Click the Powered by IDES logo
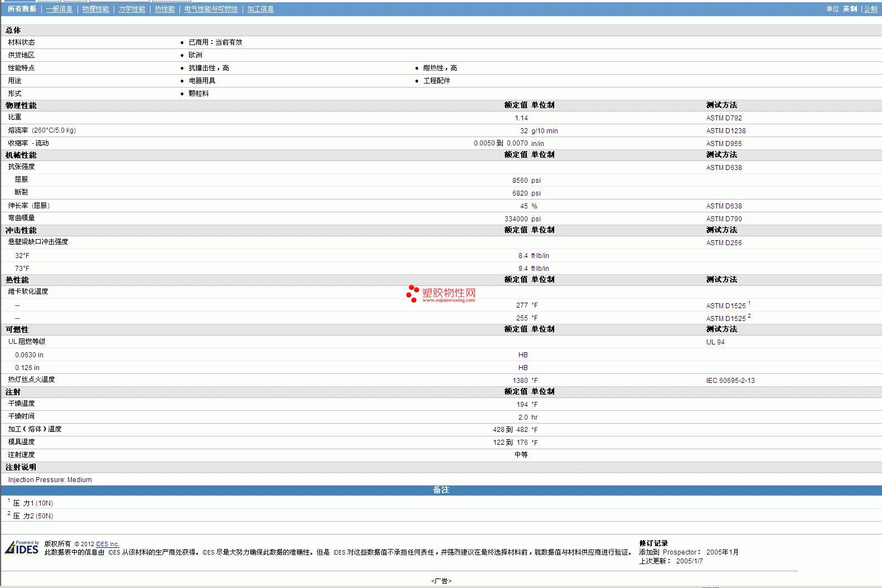This screenshot has height=588, width=882. pos(22,548)
